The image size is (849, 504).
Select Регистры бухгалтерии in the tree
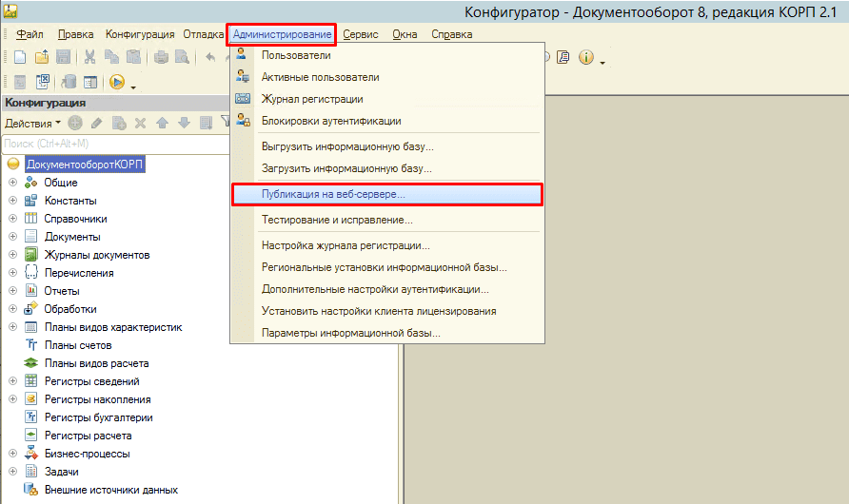[x=99, y=417]
